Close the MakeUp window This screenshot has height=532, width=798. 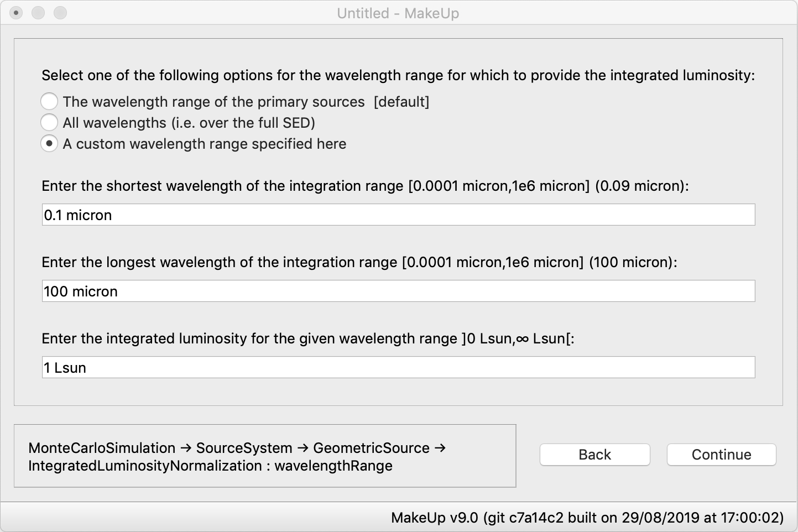pyautogui.click(x=16, y=13)
